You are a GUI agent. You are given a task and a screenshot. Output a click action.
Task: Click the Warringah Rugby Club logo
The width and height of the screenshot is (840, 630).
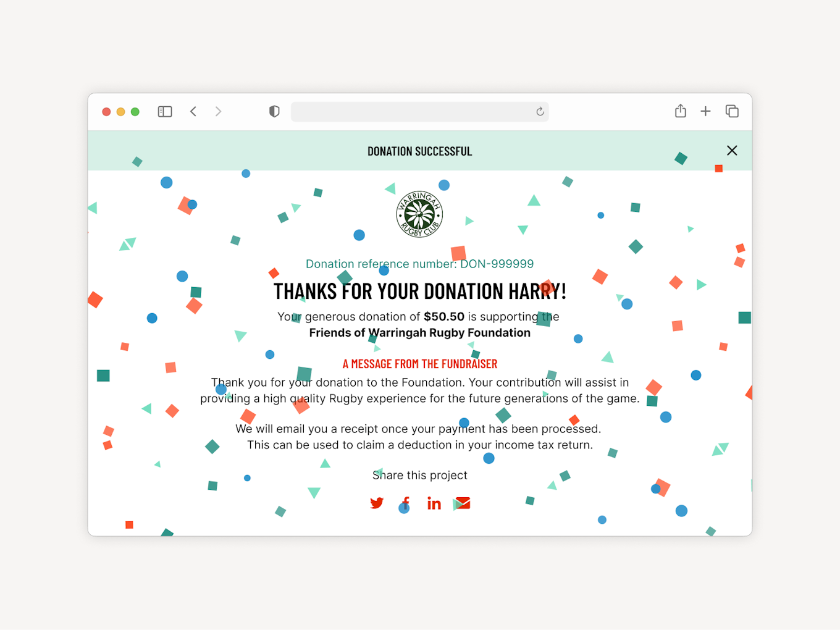[x=419, y=214]
